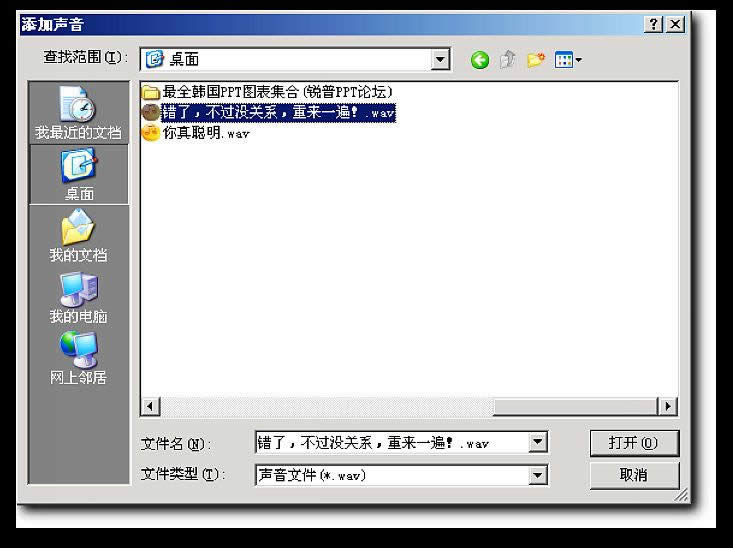This screenshot has width=733, height=548.
Task: Open the Views menu icon
Action: pyautogui.click(x=568, y=60)
